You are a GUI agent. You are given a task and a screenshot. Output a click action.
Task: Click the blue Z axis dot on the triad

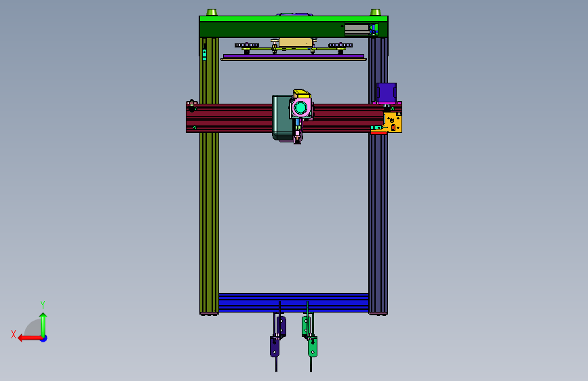pos(44,339)
